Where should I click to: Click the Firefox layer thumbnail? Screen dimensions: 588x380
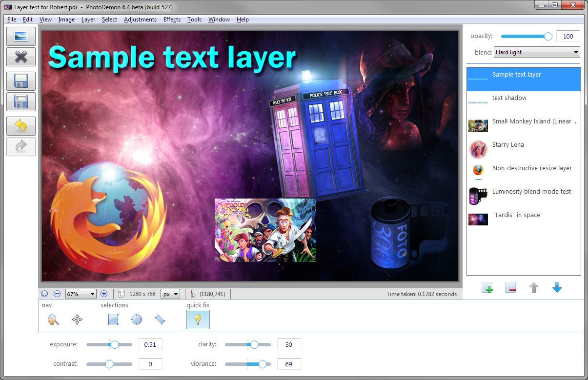(478, 171)
